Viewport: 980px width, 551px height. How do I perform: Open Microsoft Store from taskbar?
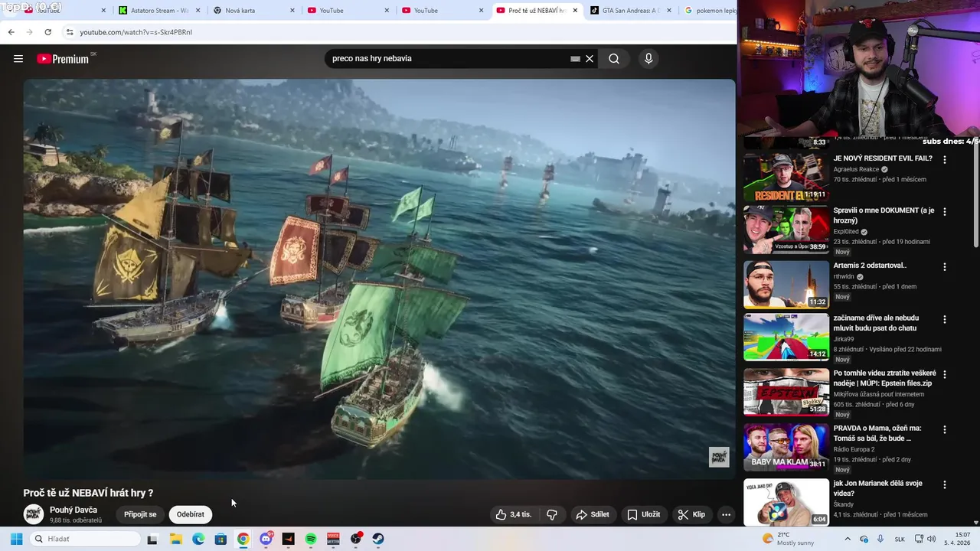pyautogui.click(x=220, y=539)
